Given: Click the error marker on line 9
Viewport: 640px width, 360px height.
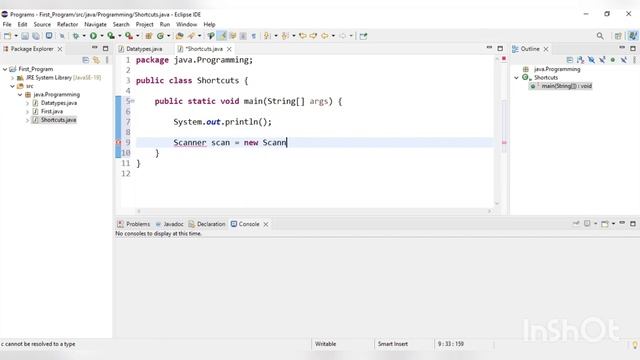Looking at the screenshot, I should [118, 142].
